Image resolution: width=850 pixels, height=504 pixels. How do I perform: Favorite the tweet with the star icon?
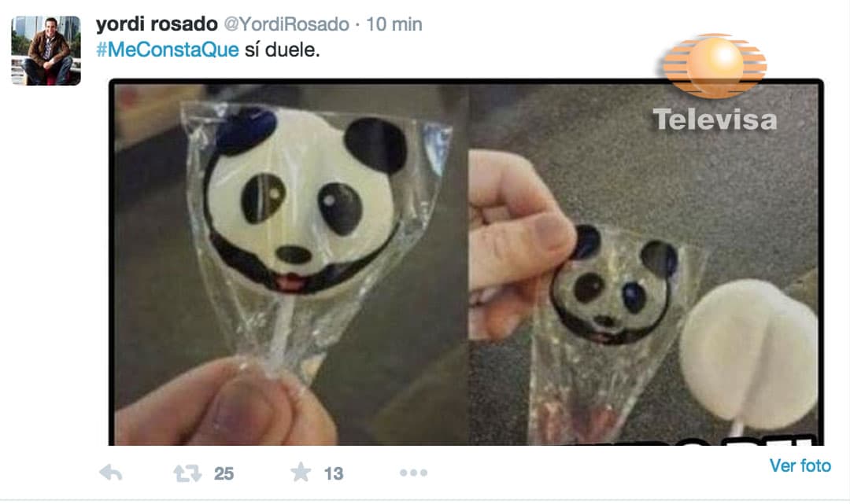(301, 472)
